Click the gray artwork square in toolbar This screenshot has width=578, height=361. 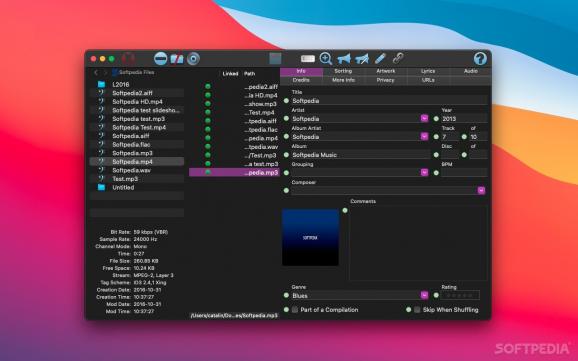coord(275,58)
